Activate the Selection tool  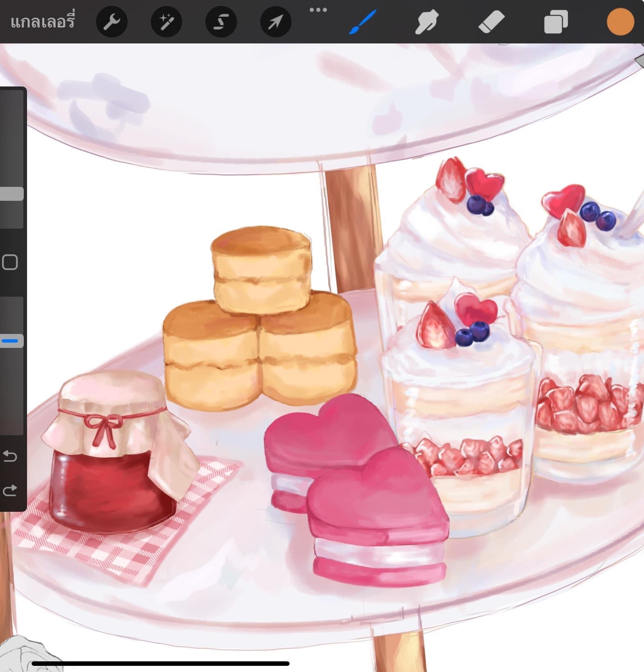coord(221,22)
